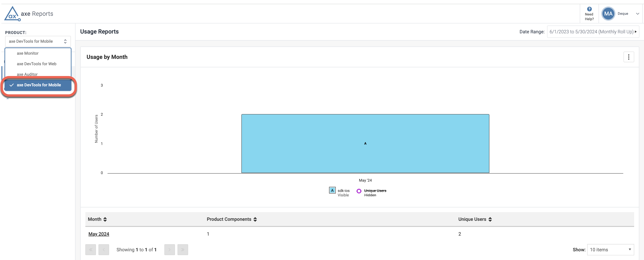Screen dimensions: 644x260
Task: Click the axe Reports logo
Action: click(29, 13)
